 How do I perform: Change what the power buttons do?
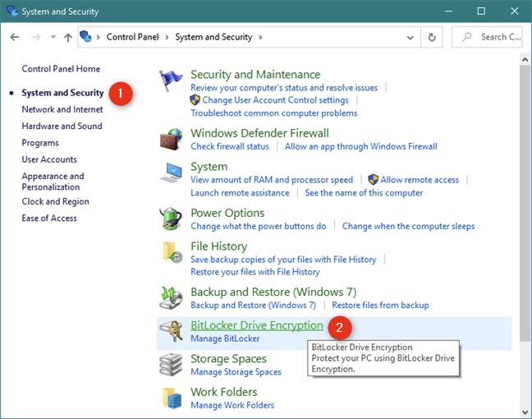(259, 226)
